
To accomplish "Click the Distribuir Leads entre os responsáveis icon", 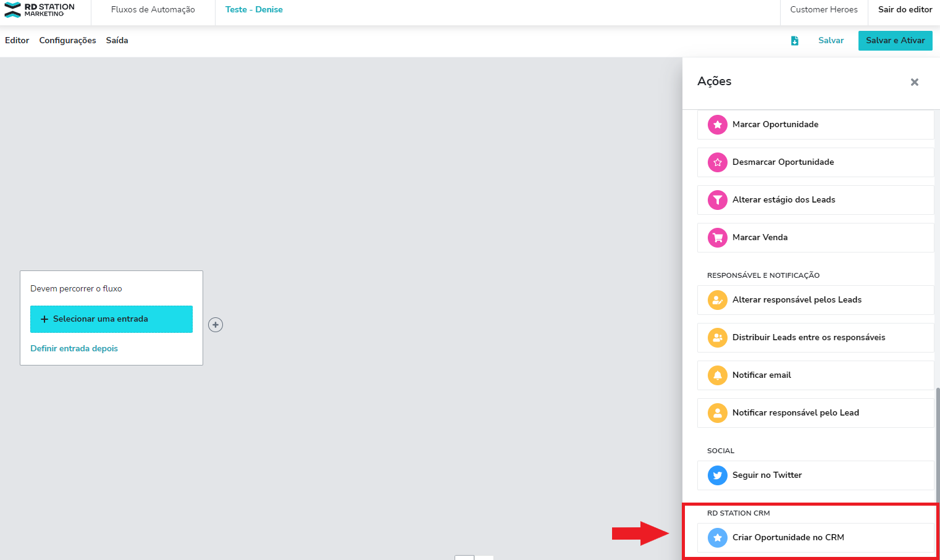I will click(x=717, y=338).
